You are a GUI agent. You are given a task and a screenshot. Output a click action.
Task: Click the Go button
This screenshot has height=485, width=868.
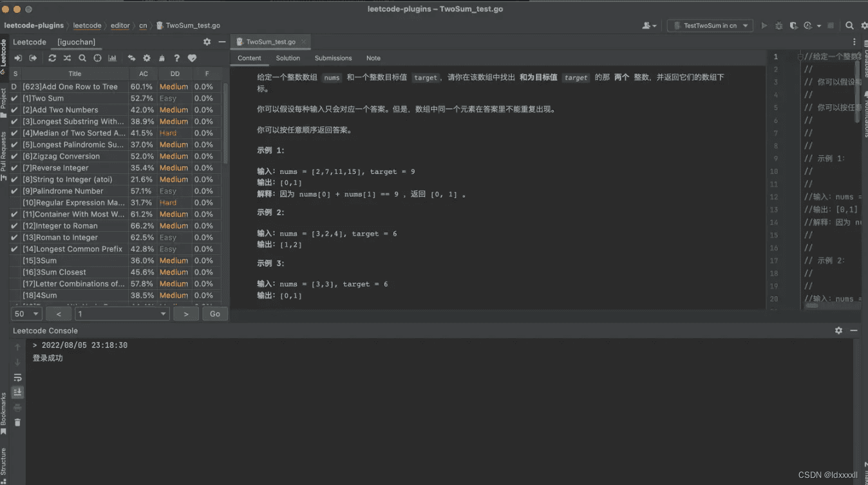[x=215, y=314]
